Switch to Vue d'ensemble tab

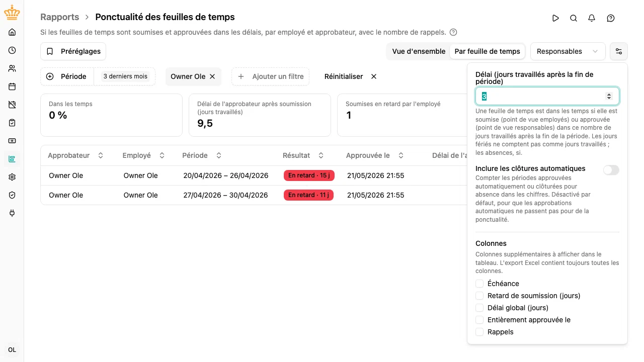click(419, 51)
